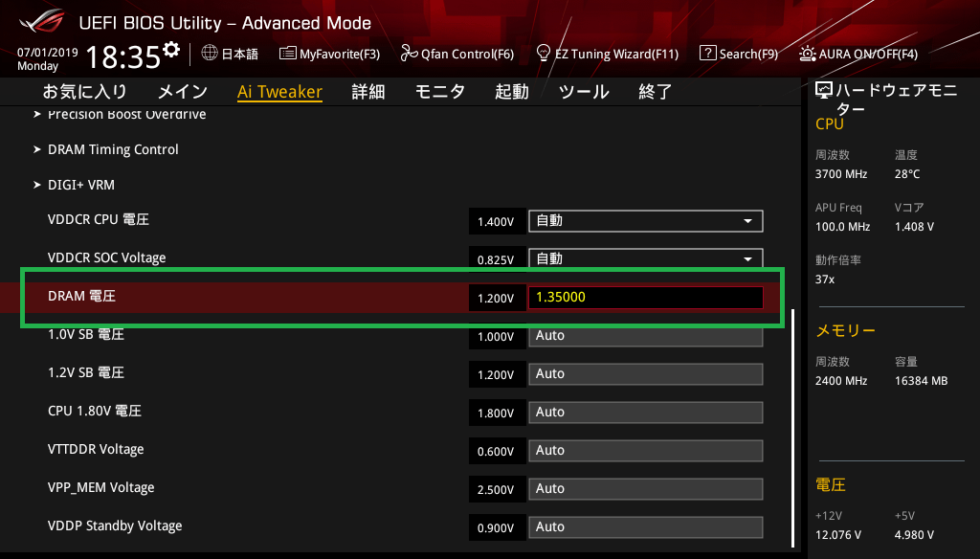Click the 0.825V current value readout
Image resolution: width=980 pixels, height=559 pixels.
[497, 259]
